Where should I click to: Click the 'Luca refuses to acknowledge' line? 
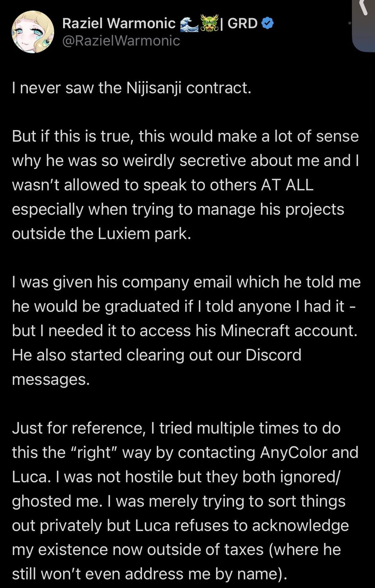[180, 525]
